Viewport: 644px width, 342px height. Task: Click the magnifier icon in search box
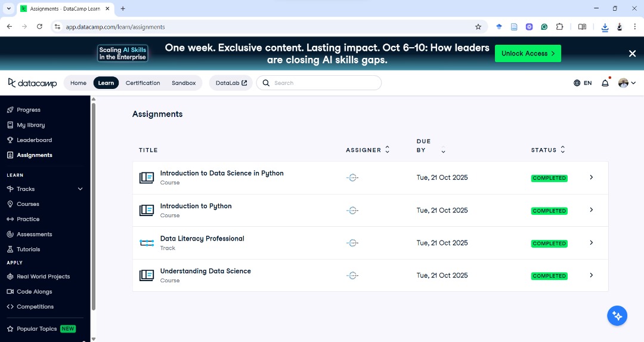point(266,83)
